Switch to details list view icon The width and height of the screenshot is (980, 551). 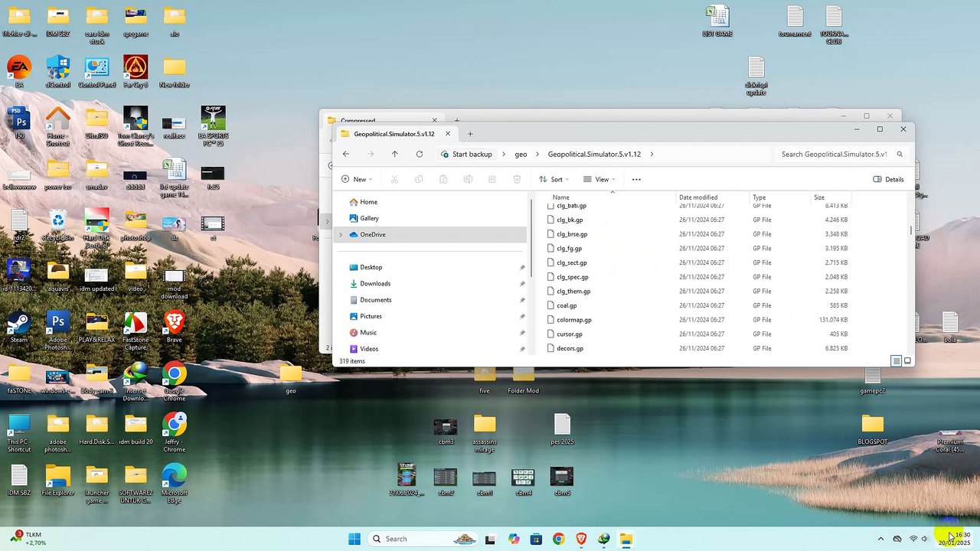[896, 360]
